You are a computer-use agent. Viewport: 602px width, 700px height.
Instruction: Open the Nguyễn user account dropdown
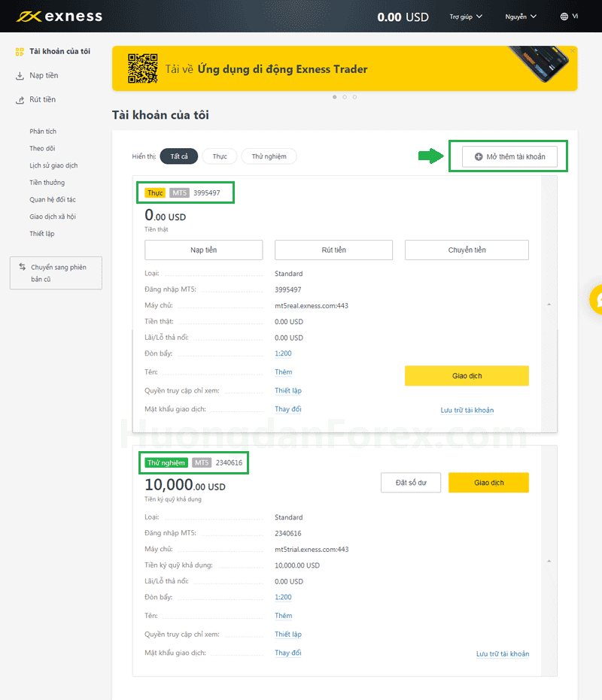pos(521,17)
